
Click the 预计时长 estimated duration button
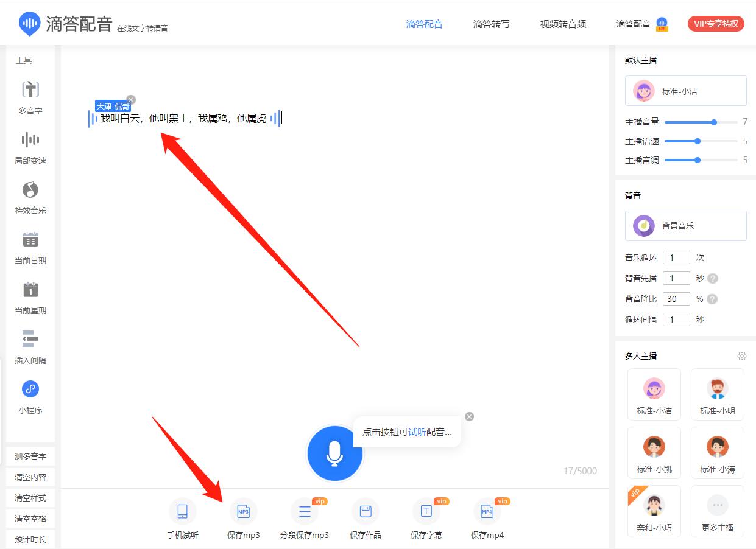[30, 539]
